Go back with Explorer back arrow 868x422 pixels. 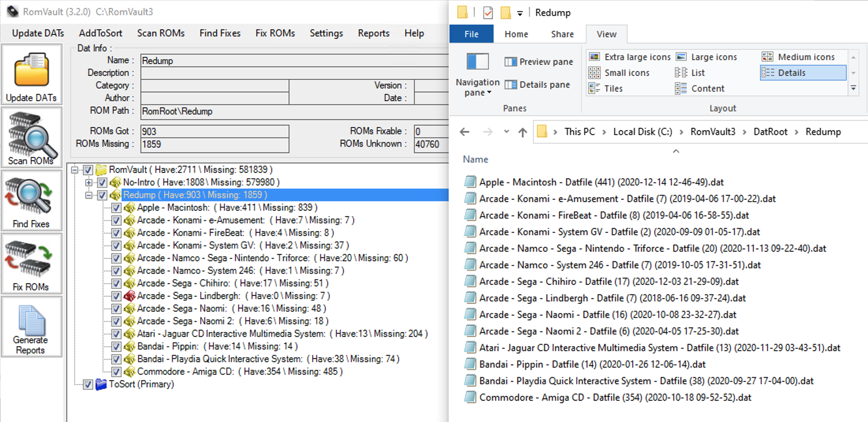(x=465, y=132)
